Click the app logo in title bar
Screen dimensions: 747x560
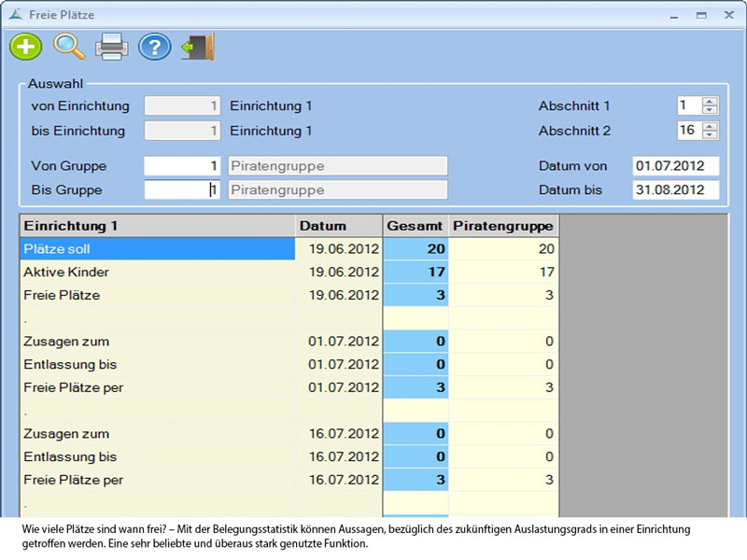point(14,15)
